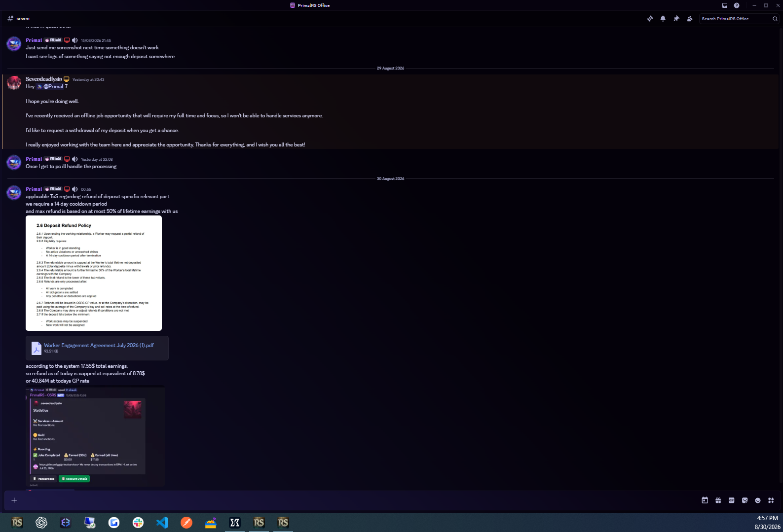Image resolution: width=783 pixels, height=532 pixels.
Task: Open Postman from the taskbar
Action: point(186,523)
